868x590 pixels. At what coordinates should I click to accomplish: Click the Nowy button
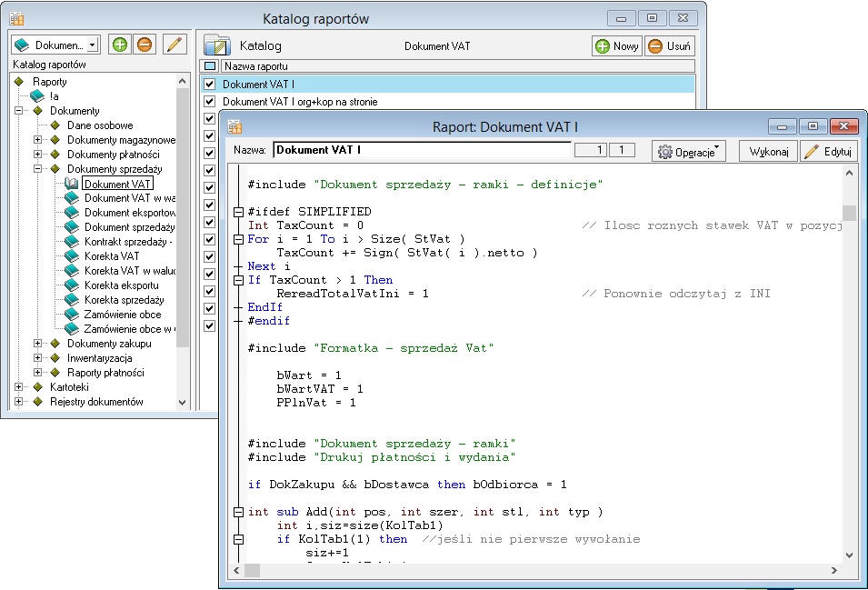click(617, 46)
